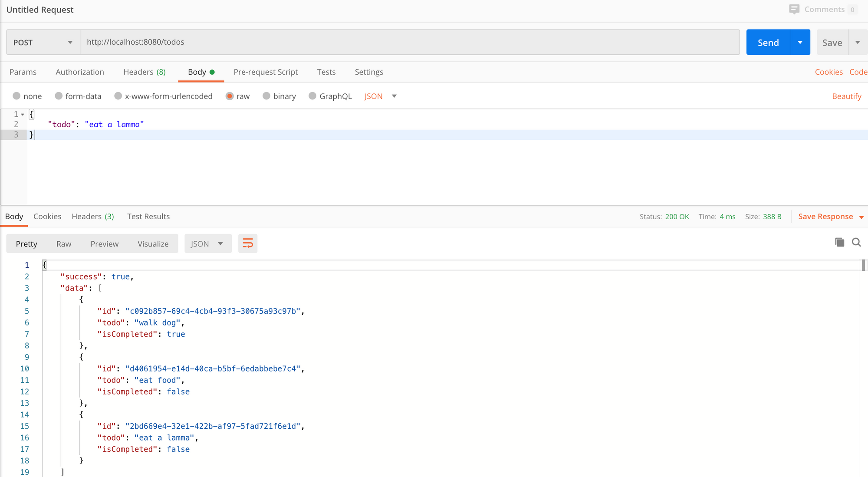The image size is (868, 477).
Task: Toggle line wrap icon in response toolbar
Action: 248,243
